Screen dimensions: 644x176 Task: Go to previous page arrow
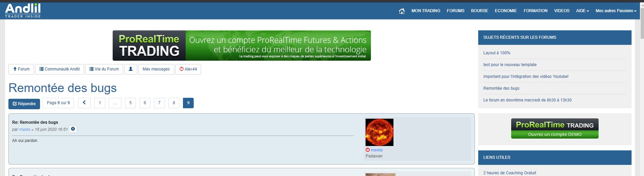coord(84,103)
